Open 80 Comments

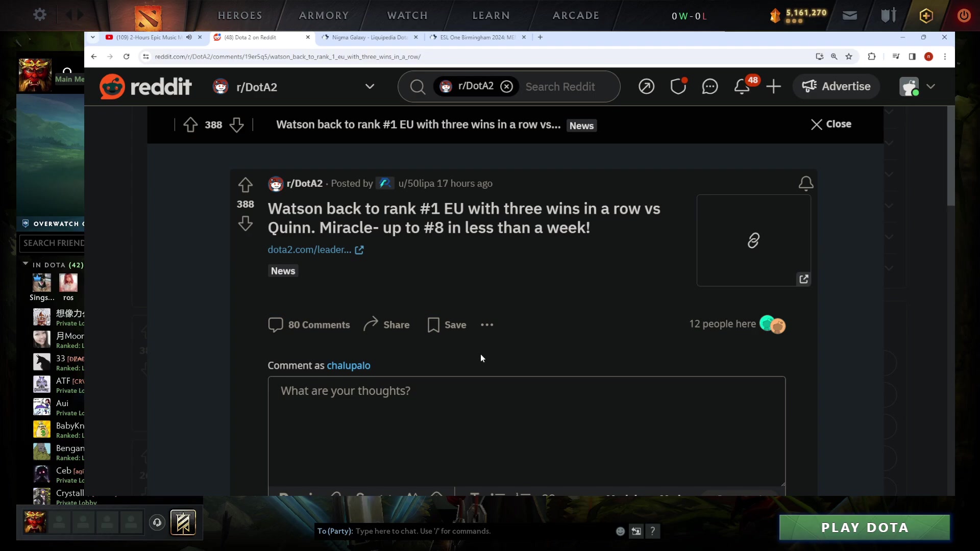coord(309,325)
